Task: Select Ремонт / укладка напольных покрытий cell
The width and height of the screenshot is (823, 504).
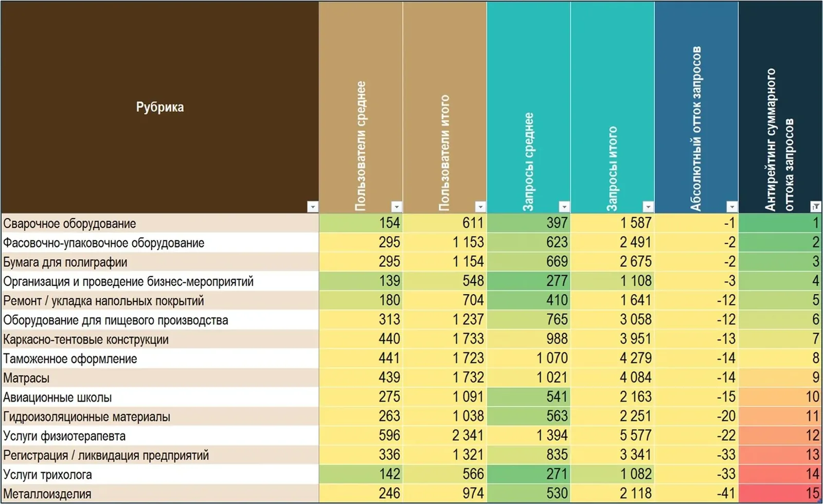Action: tap(160, 300)
